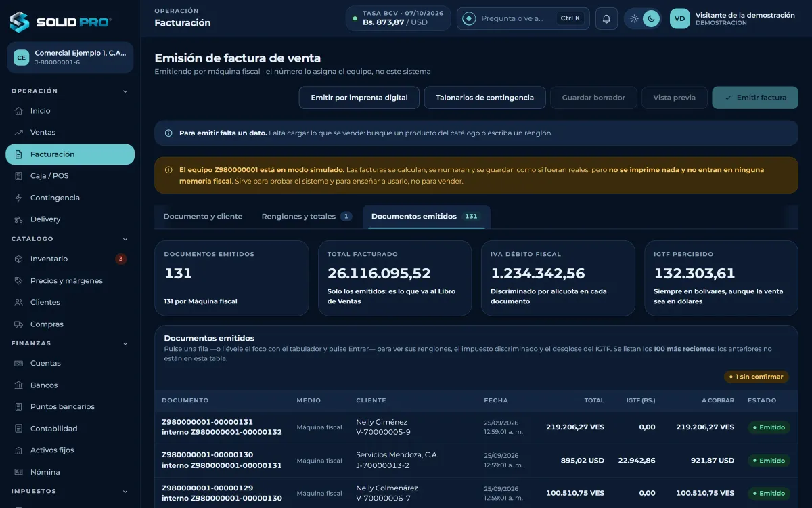Click the Cuentas wallet icon
The width and height of the screenshot is (812, 508).
coord(18,363)
